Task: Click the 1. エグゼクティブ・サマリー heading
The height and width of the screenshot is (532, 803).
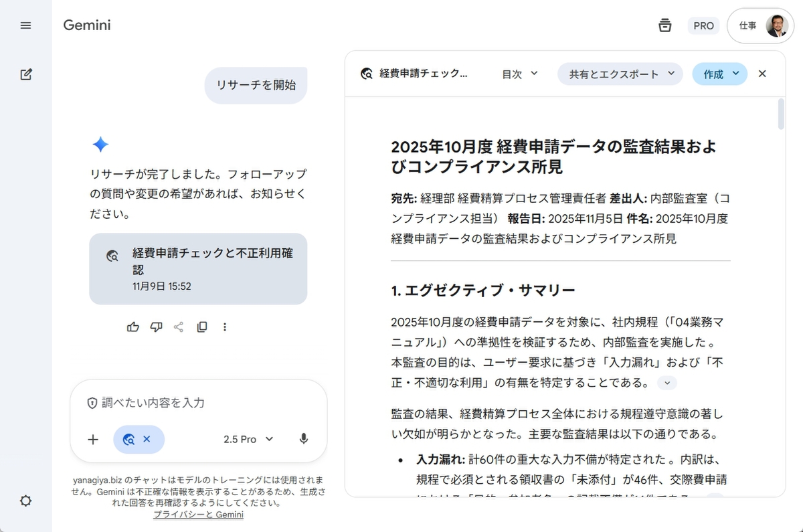Action: (x=483, y=290)
